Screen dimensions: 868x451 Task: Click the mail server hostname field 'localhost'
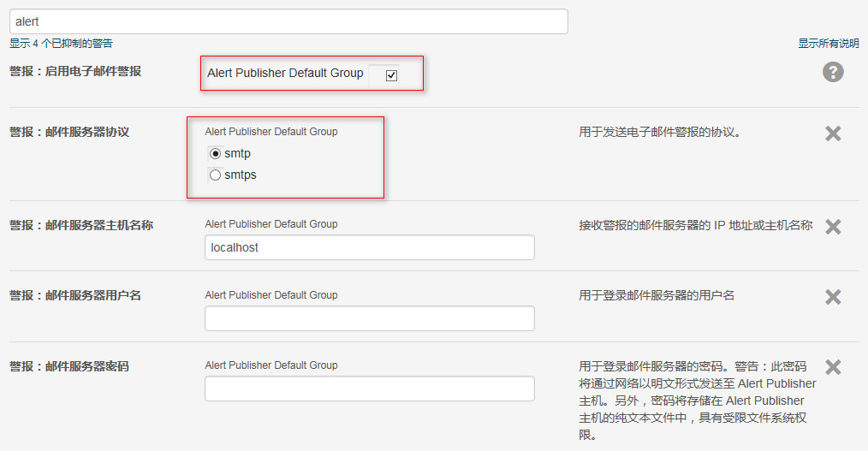coord(369,247)
